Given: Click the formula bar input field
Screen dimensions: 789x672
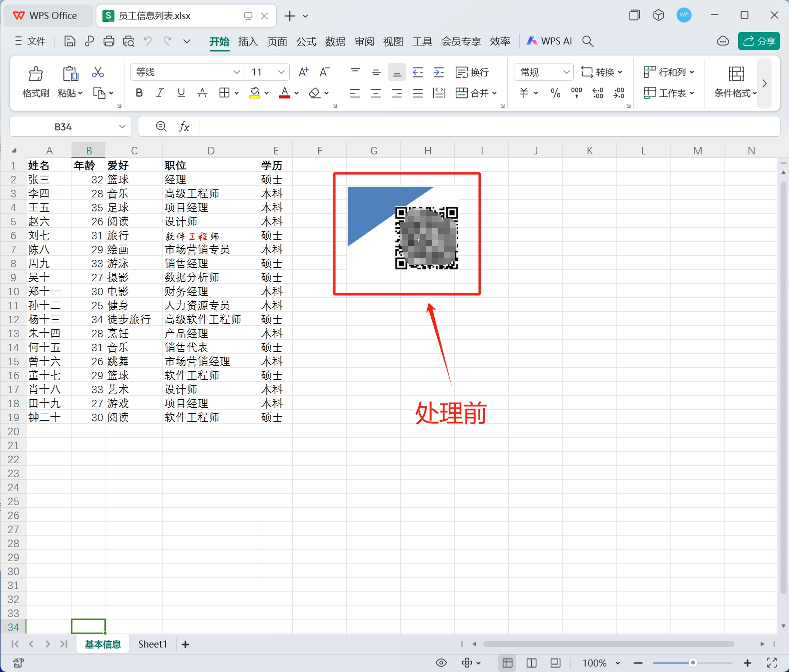Looking at the screenshot, I should (x=489, y=127).
